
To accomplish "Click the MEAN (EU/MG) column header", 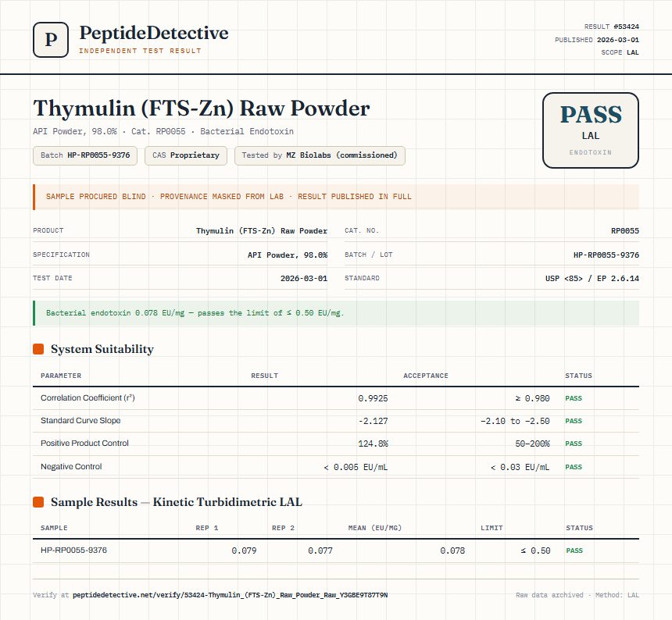I will [375, 528].
